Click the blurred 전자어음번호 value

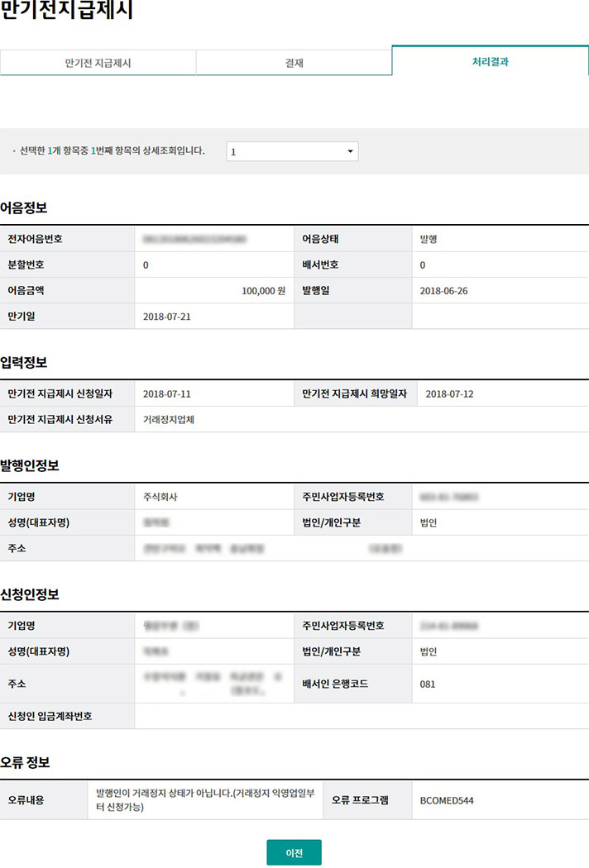(x=197, y=240)
